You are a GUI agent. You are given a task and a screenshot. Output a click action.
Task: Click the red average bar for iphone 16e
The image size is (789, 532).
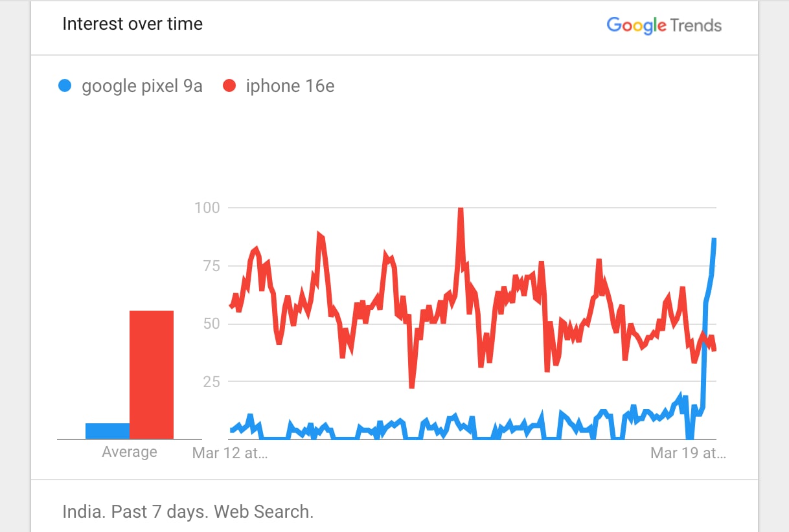[152, 375]
